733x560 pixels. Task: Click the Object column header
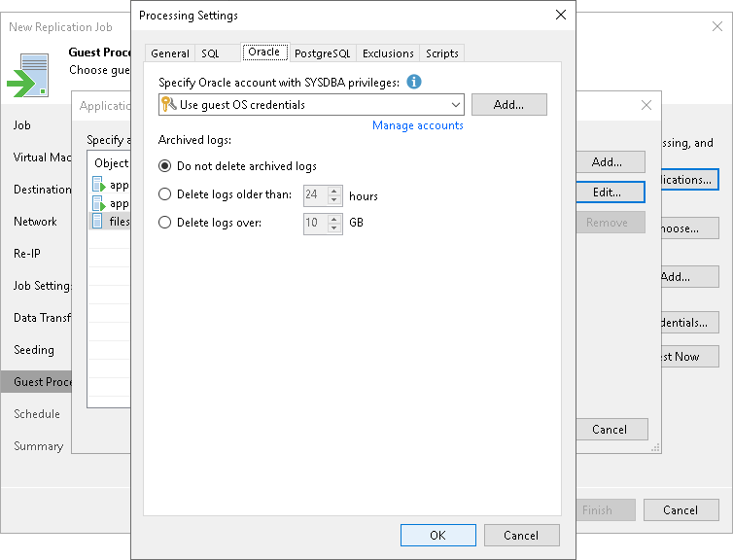109,163
